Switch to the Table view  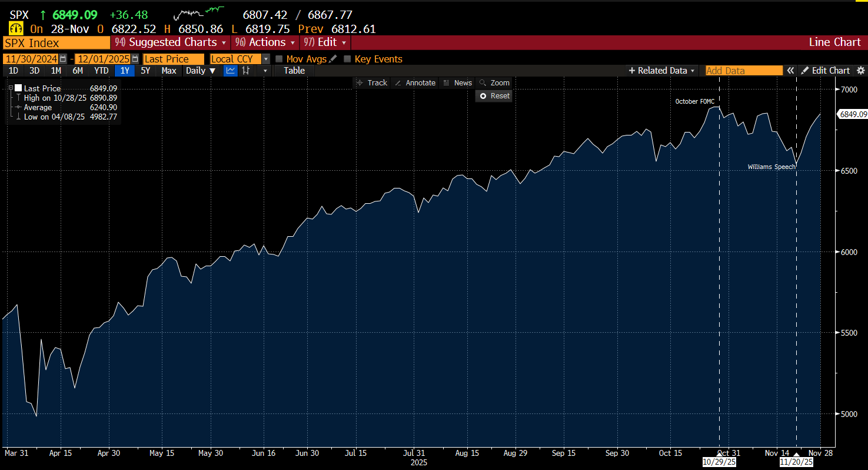click(294, 71)
